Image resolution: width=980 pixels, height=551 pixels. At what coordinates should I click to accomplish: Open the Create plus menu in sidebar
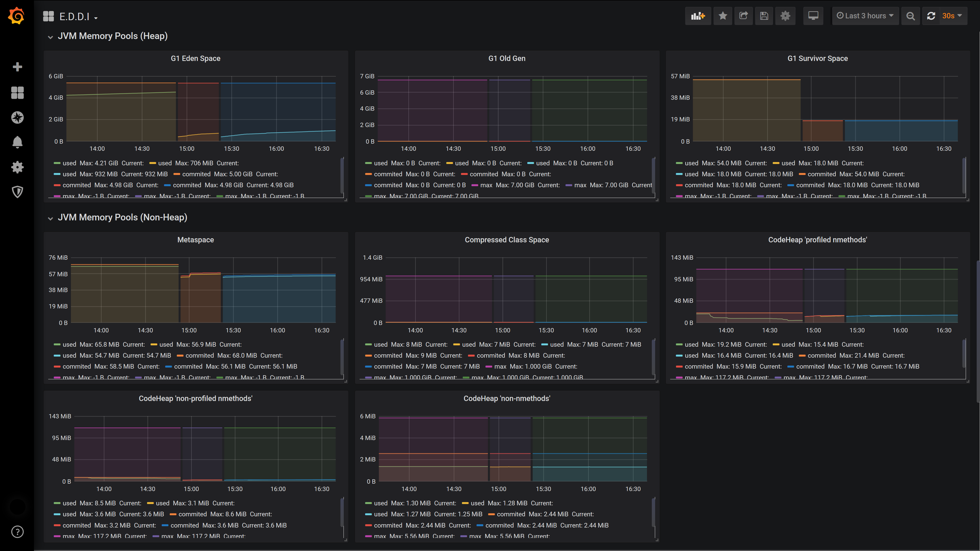[17, 67]
